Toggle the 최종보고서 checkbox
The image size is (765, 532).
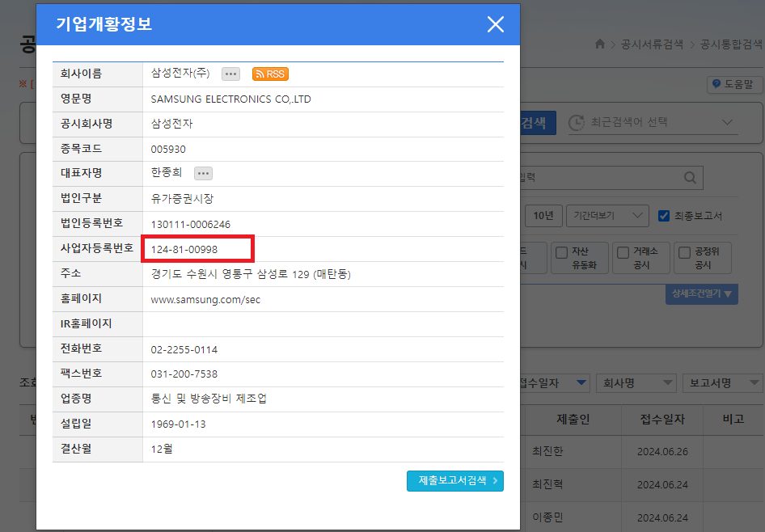(664, 216)
